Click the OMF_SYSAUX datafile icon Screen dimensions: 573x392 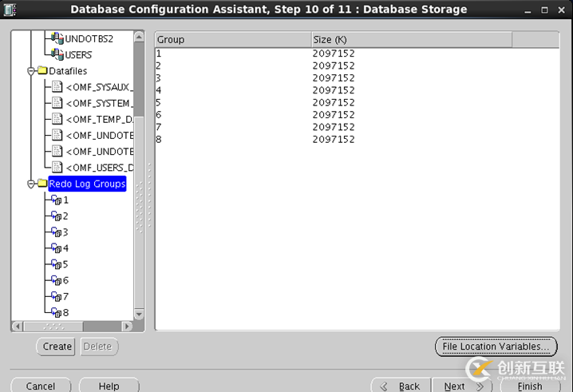[57, 86]
